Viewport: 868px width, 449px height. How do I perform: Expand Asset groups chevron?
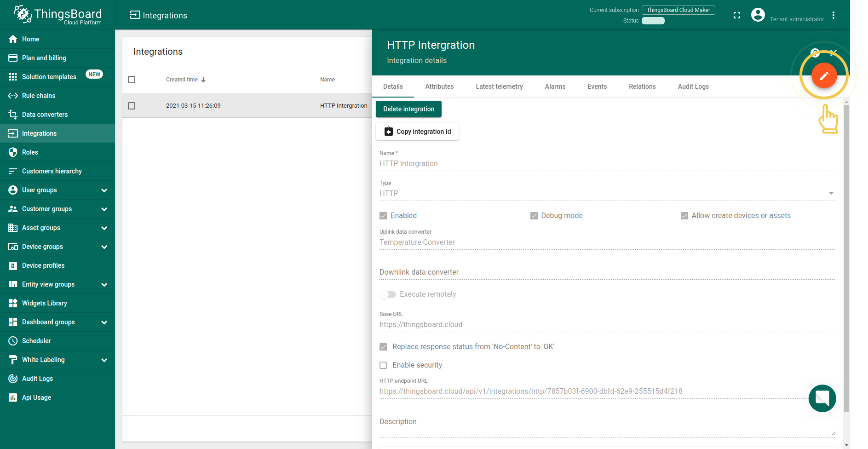tap(104, 228)
